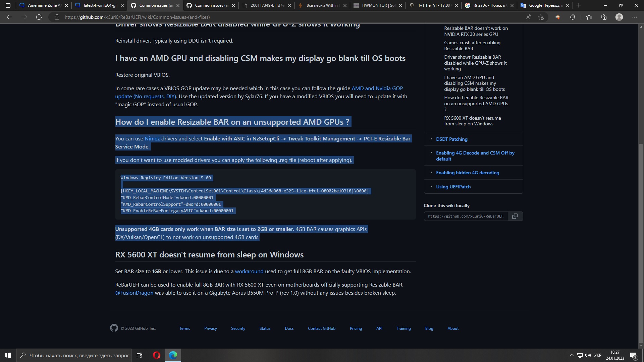This screenshot has height=362, width=644.
Task: Open the browser Extensions puzzle icon
Action: click(573, 17)
